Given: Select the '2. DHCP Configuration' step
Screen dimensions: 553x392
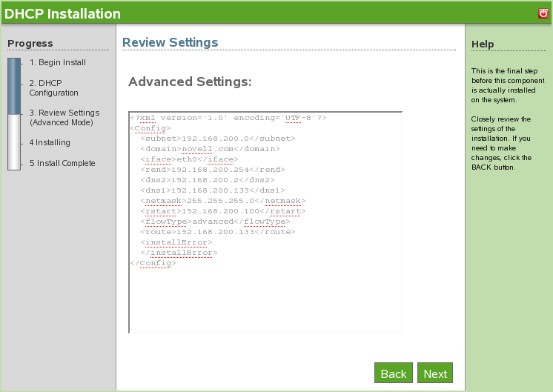Looking at the screenshot, I should tap(53, 87).
